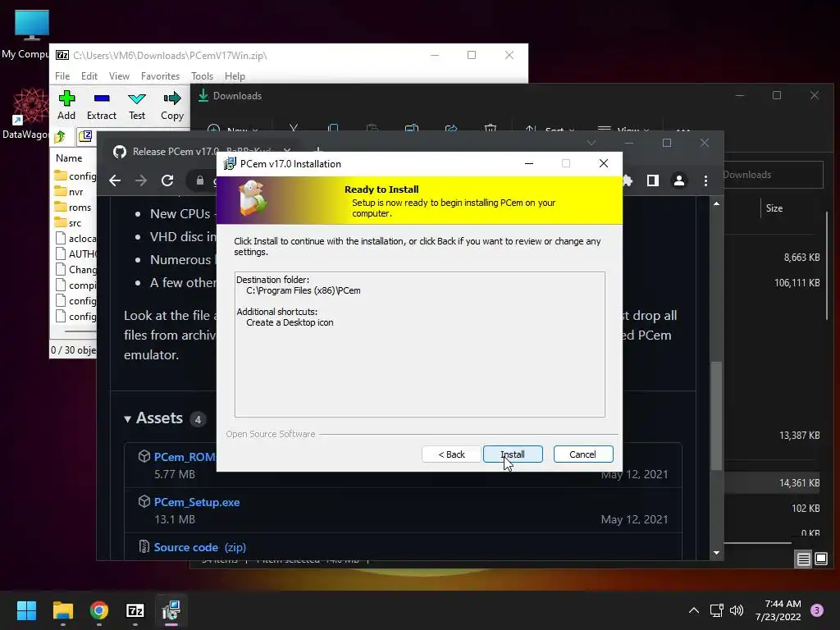Image resolution: width=840 pixels, height=630 pixels.
Task: Click the site lock icon in Chrome
Action: (x=200, y=180)
